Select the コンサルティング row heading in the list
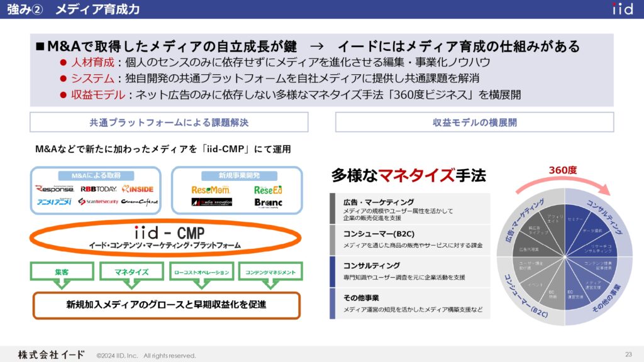Image resolution: width=644 pixels, height=362 pixels. click(x=371, y=266)
